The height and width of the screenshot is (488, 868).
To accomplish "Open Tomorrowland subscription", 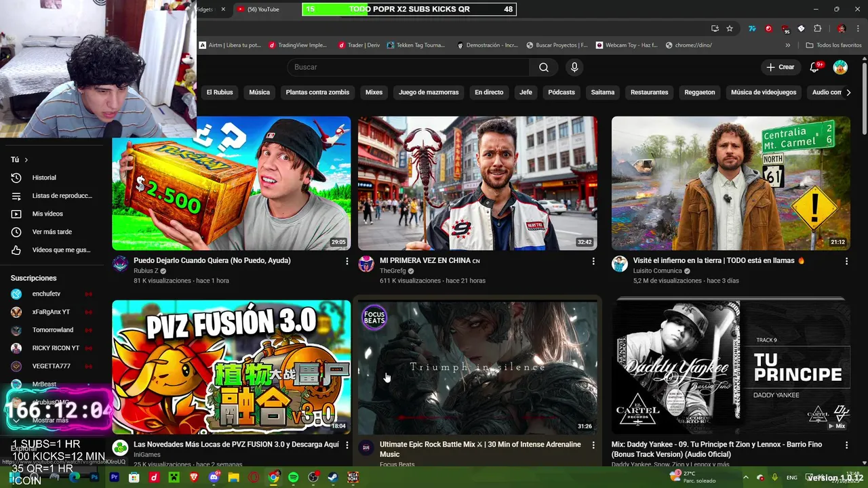I will pyautogui.click(x=52, y=330).
